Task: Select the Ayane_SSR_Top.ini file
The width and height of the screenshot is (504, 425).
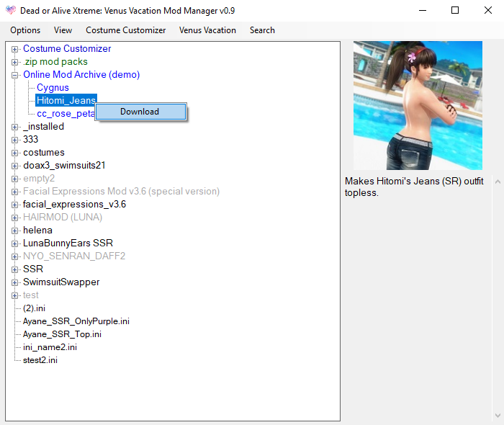Action: pyautogui.click(x=62, y=334)
